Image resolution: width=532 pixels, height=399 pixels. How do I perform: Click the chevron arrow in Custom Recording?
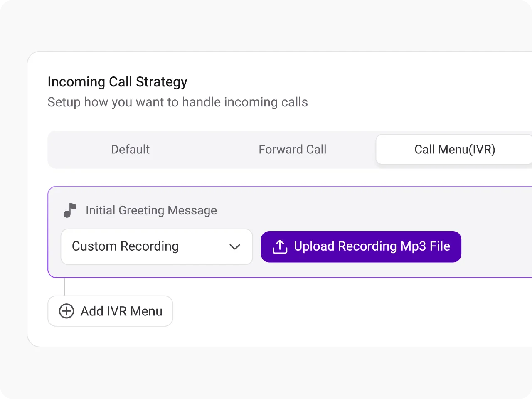click(x=235, y=247)
